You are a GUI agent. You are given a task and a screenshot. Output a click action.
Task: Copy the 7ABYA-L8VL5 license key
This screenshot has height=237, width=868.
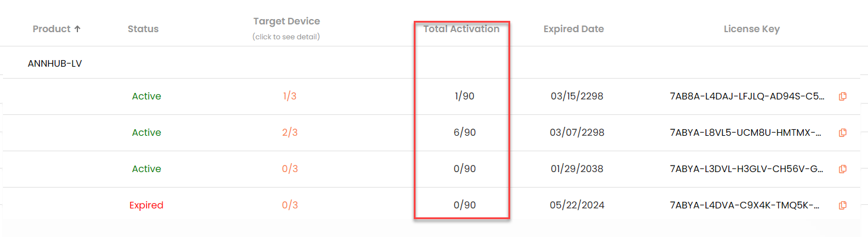click(842, 133)
